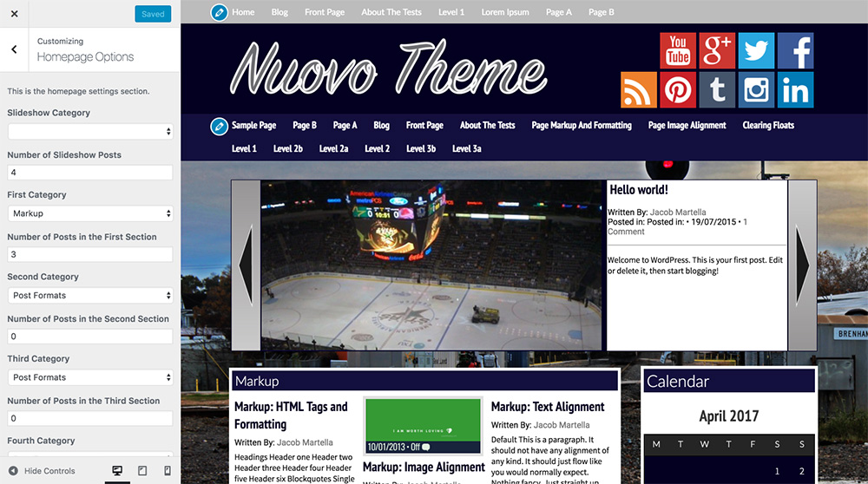Screen dimensions: 868x484
Task: Expand the First Category dropdown showing Markup
Action: click(x=90, y=213)
